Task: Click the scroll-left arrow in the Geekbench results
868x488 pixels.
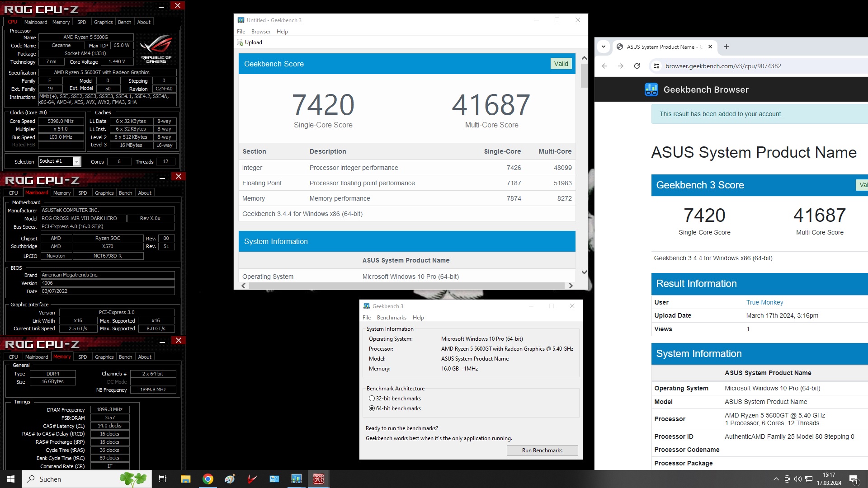Action: coord(244,286)
